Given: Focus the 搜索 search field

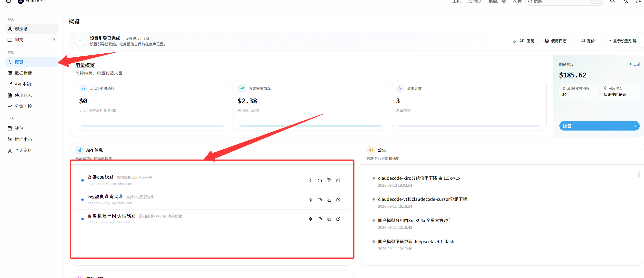Looking at the screenshot, I should coord(565,2).
